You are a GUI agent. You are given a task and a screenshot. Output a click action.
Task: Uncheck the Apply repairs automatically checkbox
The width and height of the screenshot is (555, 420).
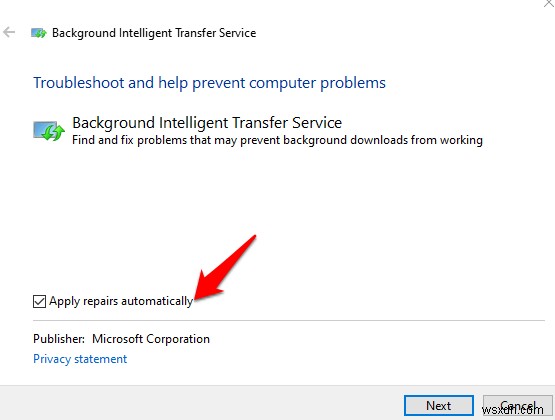(39, 301)
